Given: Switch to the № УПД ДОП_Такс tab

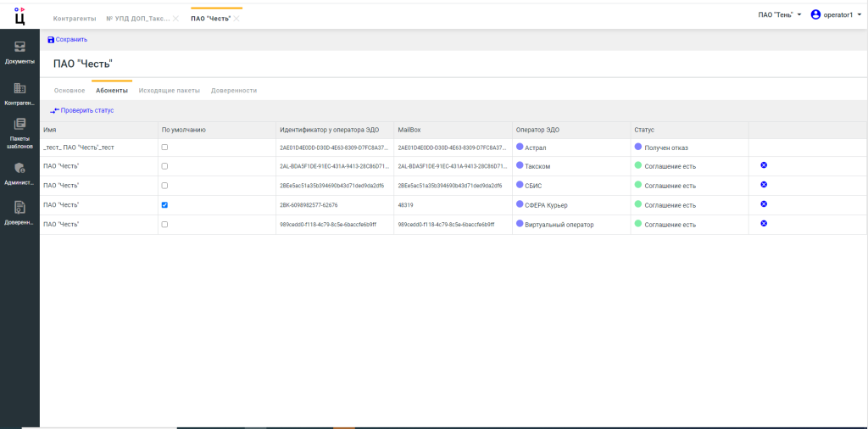Looking at the screenshot, I should coord(138,19).
